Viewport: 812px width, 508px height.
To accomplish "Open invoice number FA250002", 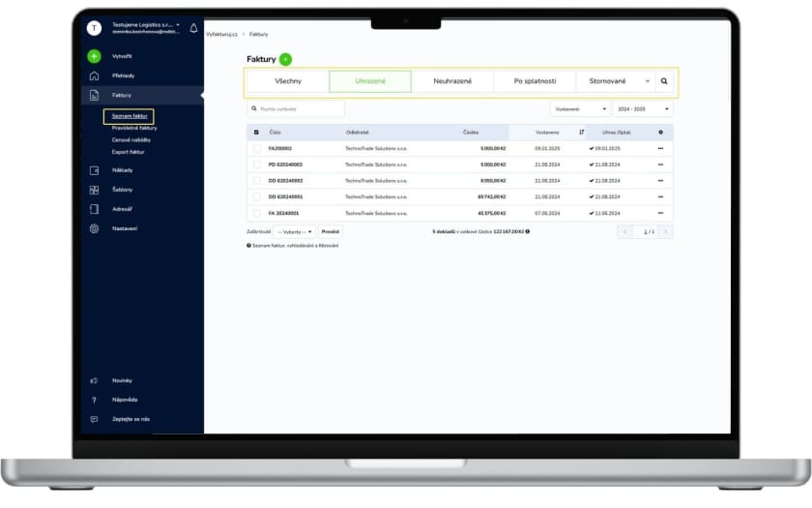I will 280,149.
